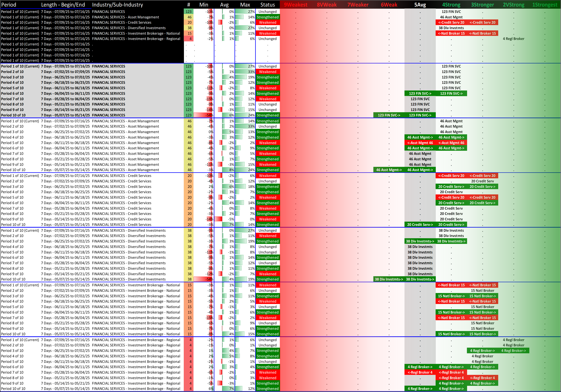Click the 123 FIN SVC-> cell in the 6Weak column
Viewport: 561px width, 392px height.
pyautogui.click(x=389, y=115)
